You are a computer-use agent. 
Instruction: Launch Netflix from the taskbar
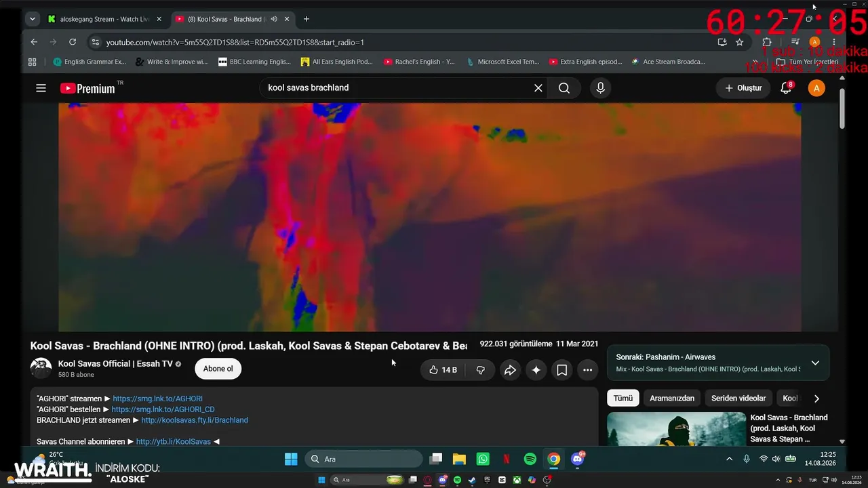point(507,459)
